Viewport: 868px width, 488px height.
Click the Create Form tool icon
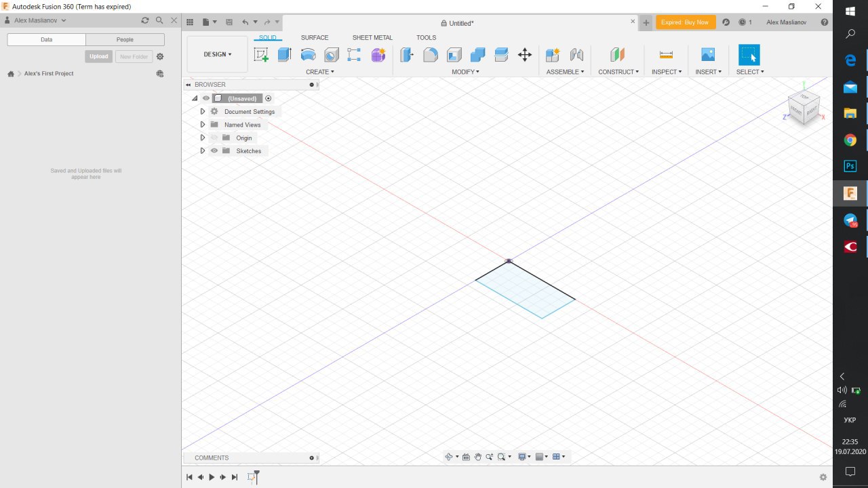click(x=378, y=55)
